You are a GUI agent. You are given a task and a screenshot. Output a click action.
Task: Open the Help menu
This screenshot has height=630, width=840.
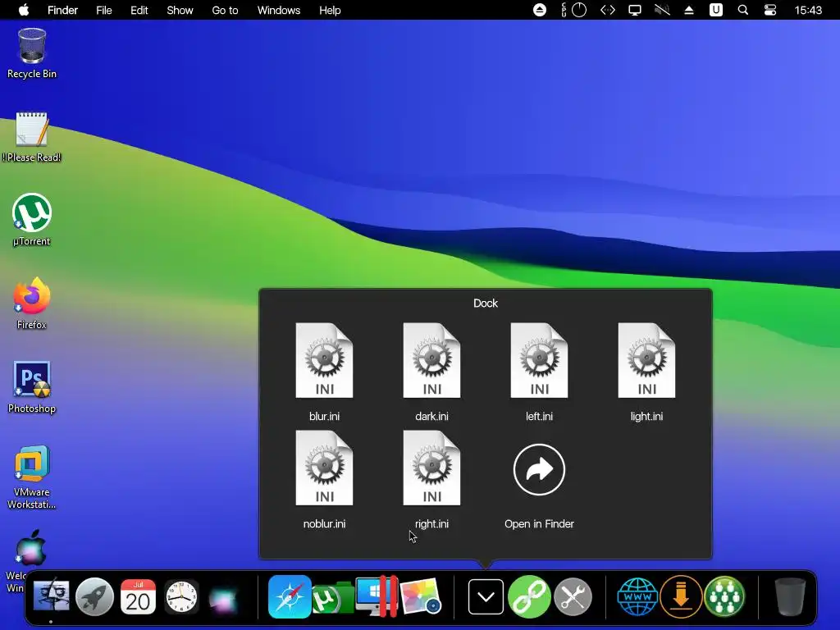point(330,10)
